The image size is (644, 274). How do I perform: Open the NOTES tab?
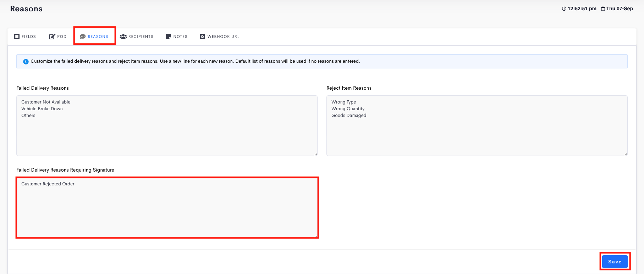point(177,37)
